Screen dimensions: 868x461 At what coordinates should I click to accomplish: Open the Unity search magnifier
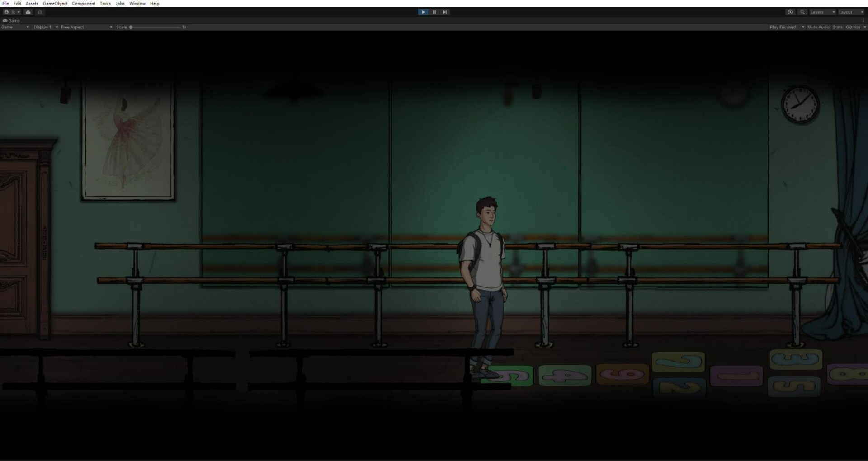(802, 12)
